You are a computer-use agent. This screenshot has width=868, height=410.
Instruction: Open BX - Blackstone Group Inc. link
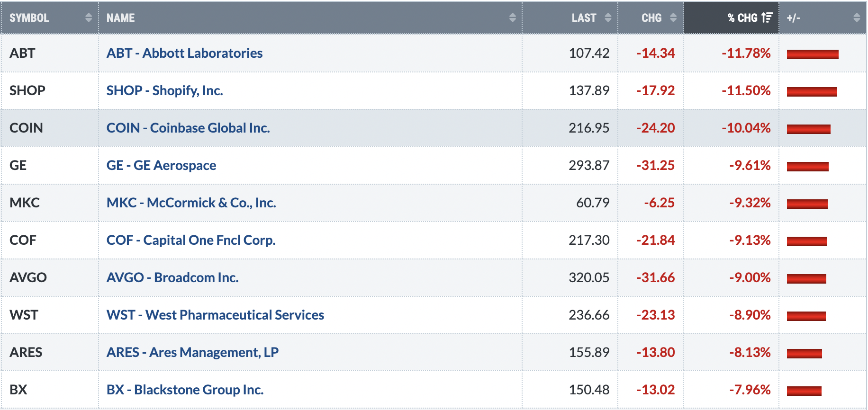tap(185, 390)
